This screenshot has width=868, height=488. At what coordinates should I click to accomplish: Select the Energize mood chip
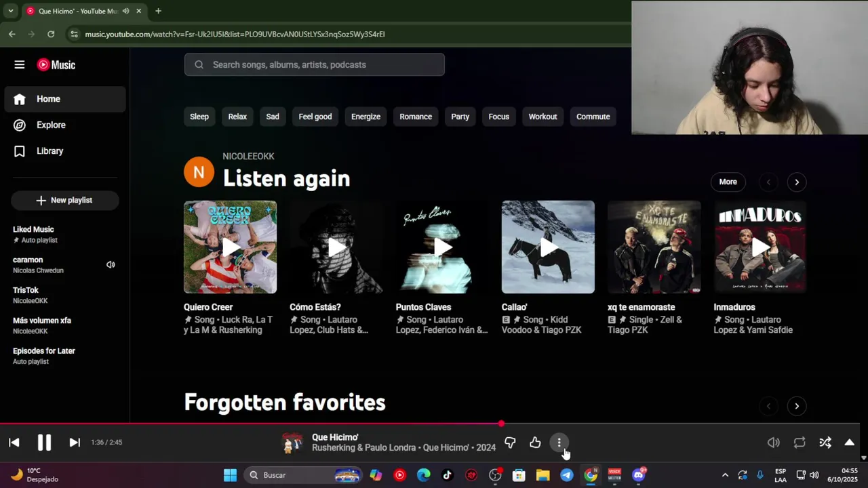tap(366, 117)
